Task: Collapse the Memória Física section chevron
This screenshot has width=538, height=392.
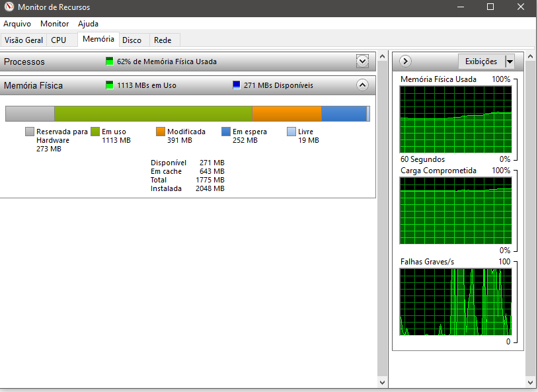Action: coord(362,85)
